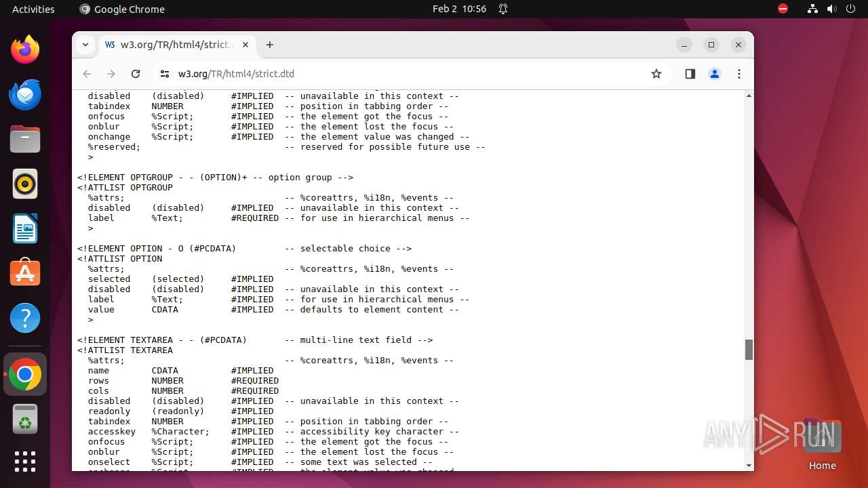Open Ubuntu Software store icon
Image resolution: width=868 pixels, height=488 pixels.
click(x=25, y=273)
